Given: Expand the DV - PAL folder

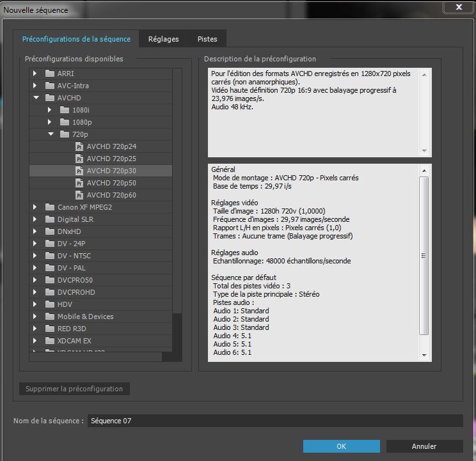Looking at the screenshot, I should tap(35, 268).
